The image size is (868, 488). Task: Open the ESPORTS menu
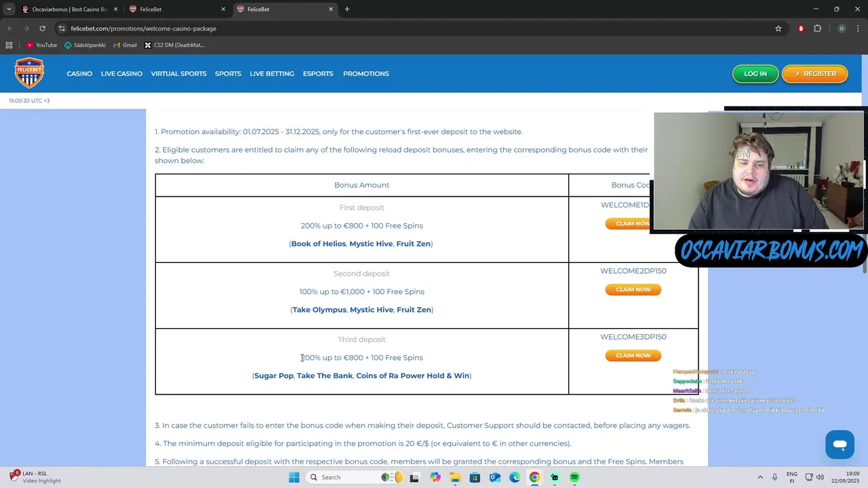pos(318,73)
